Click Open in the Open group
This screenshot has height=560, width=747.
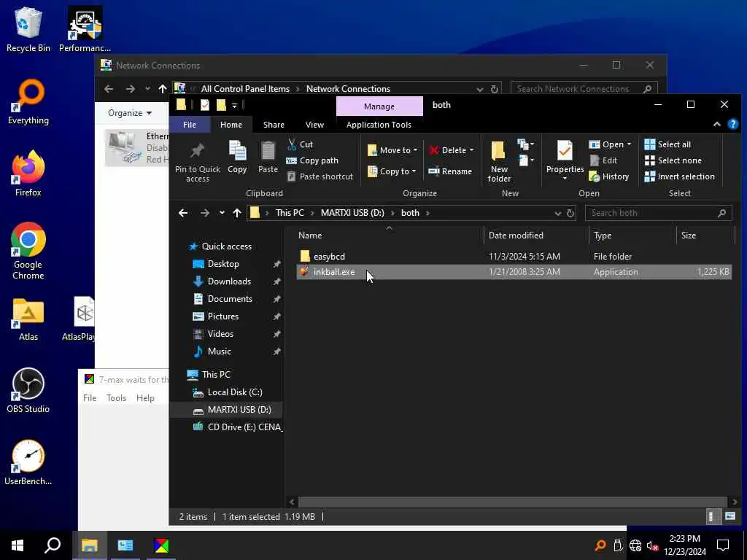point(606,144)
